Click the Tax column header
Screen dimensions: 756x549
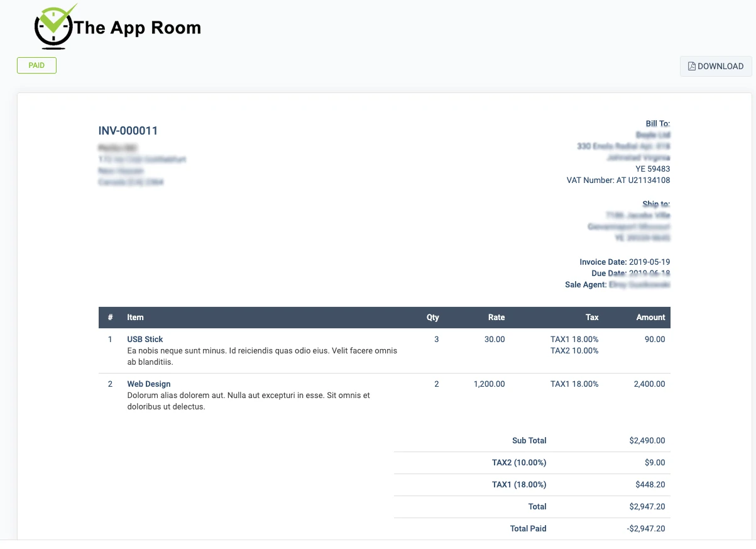[x=592, y=318]
